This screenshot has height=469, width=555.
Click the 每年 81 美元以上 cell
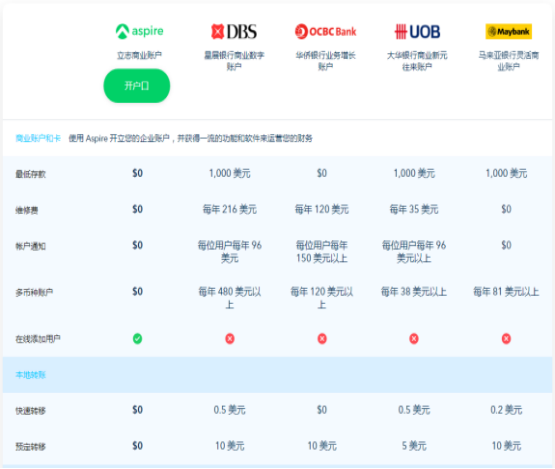click(506, 292)
